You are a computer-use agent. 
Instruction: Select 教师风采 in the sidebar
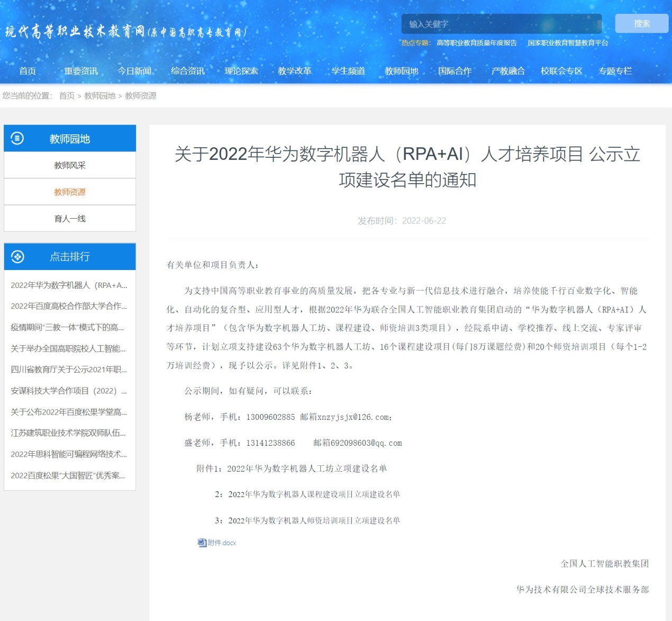tap(70, 165)
